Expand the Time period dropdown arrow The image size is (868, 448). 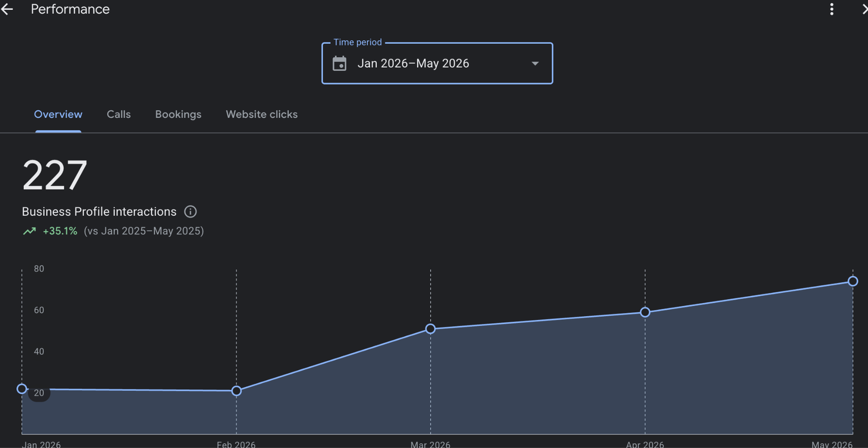tap(535, 63)
